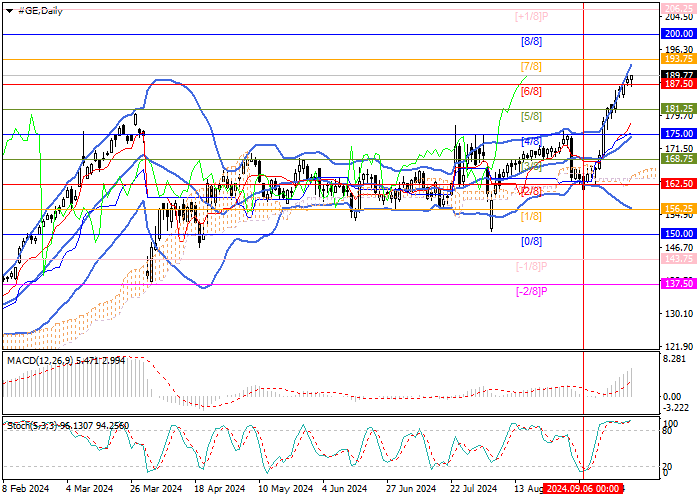
Task: Click the MACD scale value -3.222
Action: tap(676, 408)
